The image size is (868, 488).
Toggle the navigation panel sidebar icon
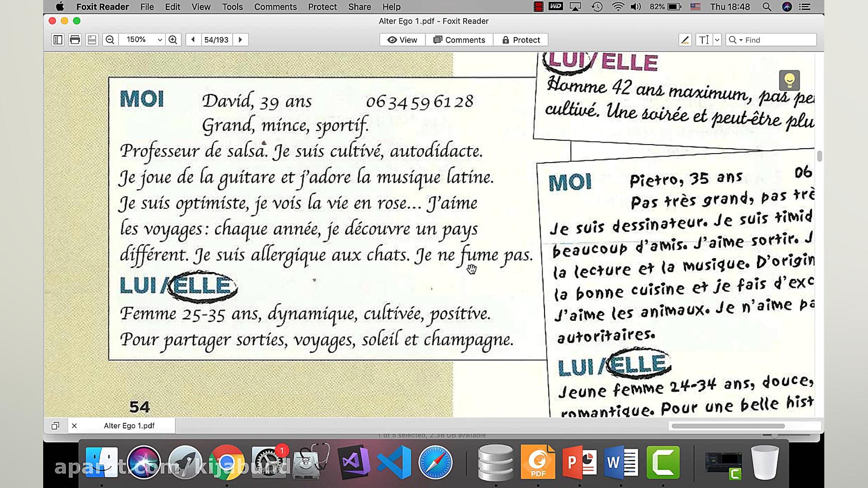(x=58, y=40)
